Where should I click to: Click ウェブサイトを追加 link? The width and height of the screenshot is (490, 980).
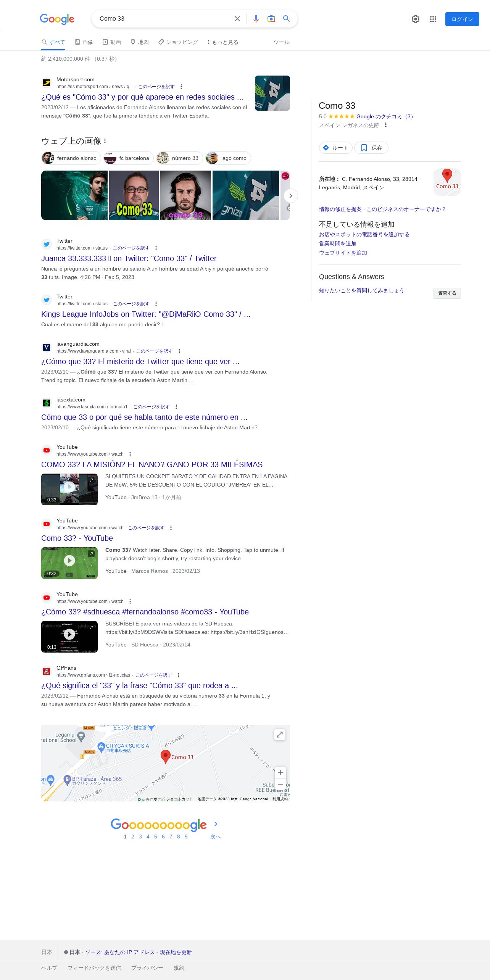tap(343, 253)
